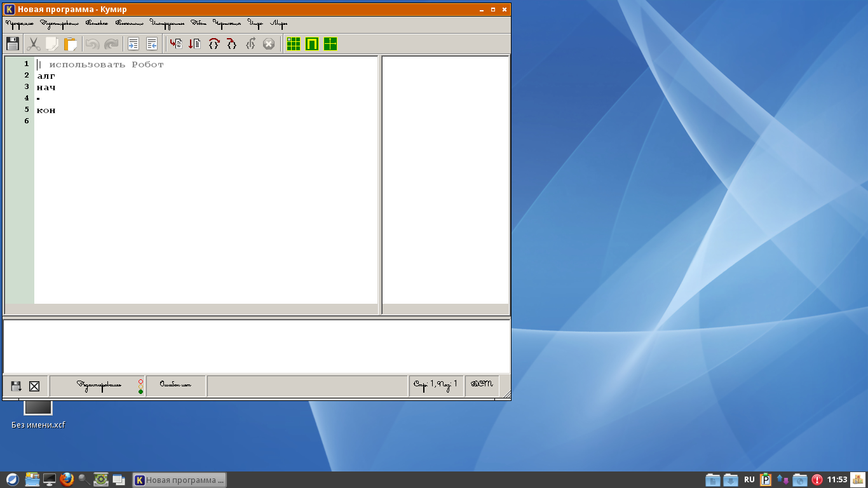Screen dimensions: 868x488
Task: Click line number 6 in the gutter
Action: click(27, 121)
